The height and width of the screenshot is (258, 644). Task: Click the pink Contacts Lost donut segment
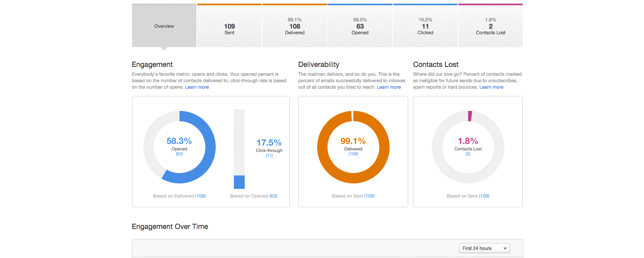470,116
